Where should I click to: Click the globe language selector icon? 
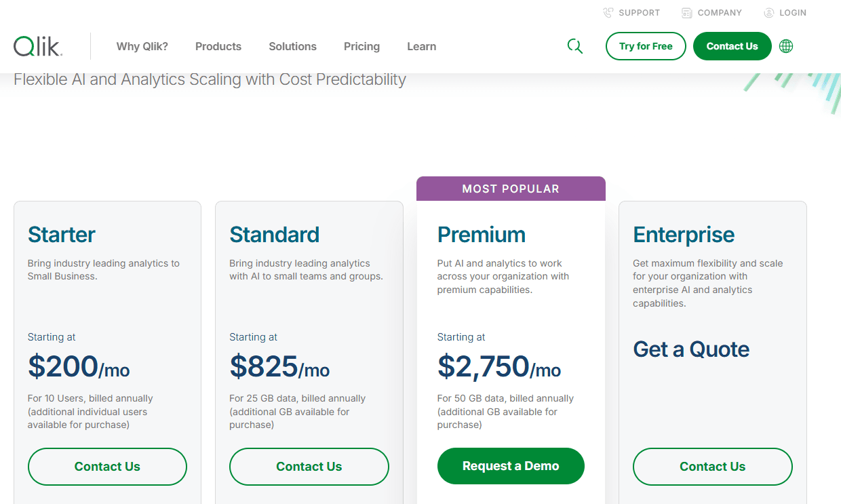(786, 46)
